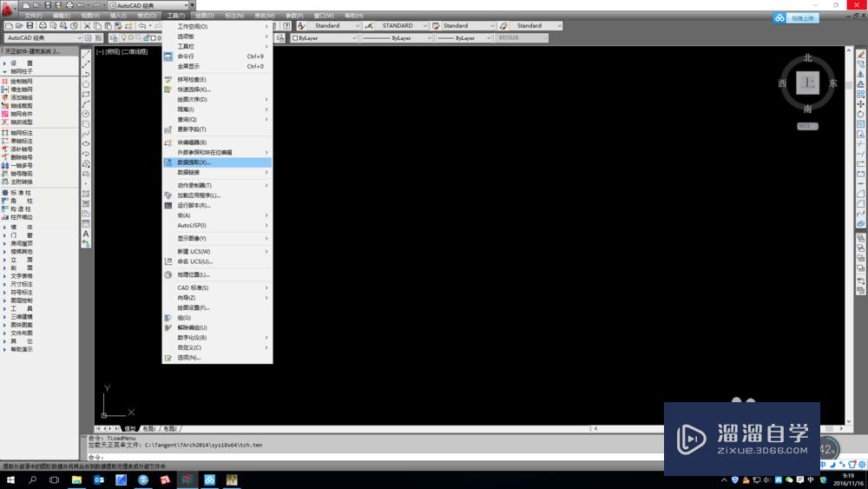Image resolution: width=868 pixels, height=489 pixels.
Task: Open the 工具(T) menu in menu bar
Action: 176,16
